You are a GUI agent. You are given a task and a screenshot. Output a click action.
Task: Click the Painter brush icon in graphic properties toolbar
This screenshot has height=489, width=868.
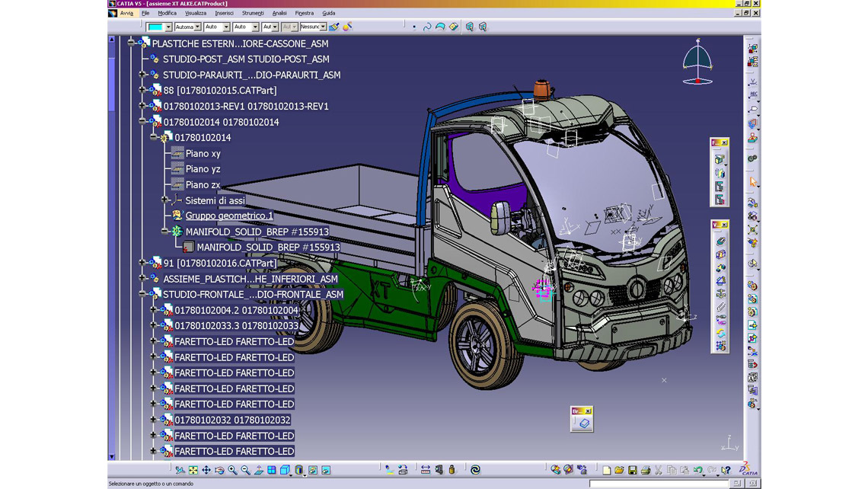[x=333, y=27]
